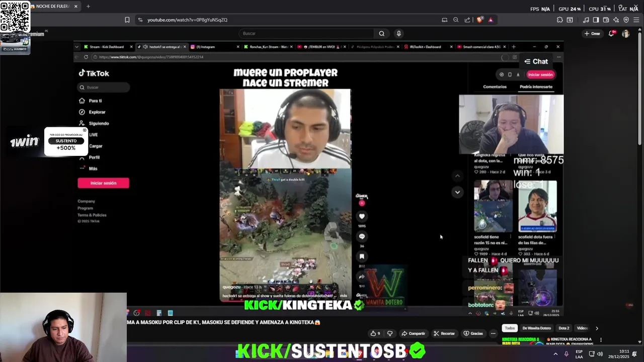The image size is (644, 362).
Task: Click TikTok Explorar menu item
Action: point(93,112)
